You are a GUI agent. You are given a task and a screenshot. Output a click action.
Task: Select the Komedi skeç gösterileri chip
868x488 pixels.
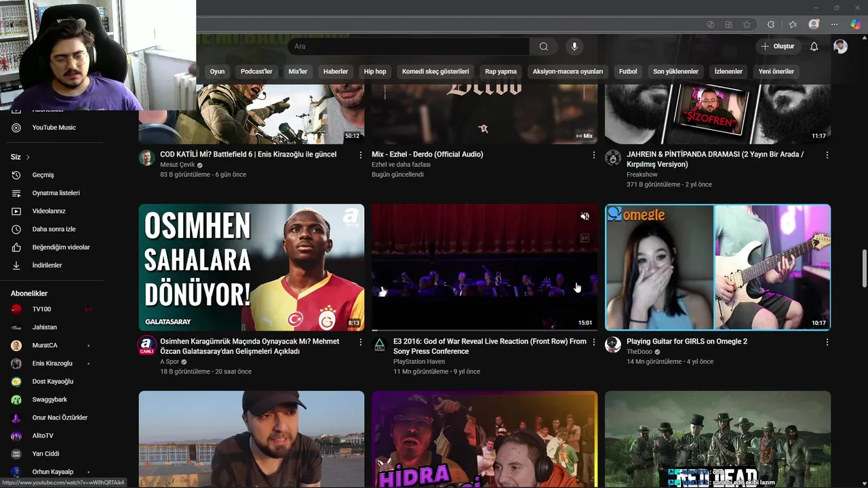[435, 71]
